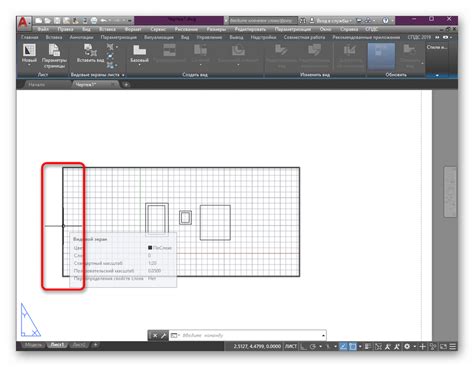Toggle ortho mode icon in status bar

304,347
